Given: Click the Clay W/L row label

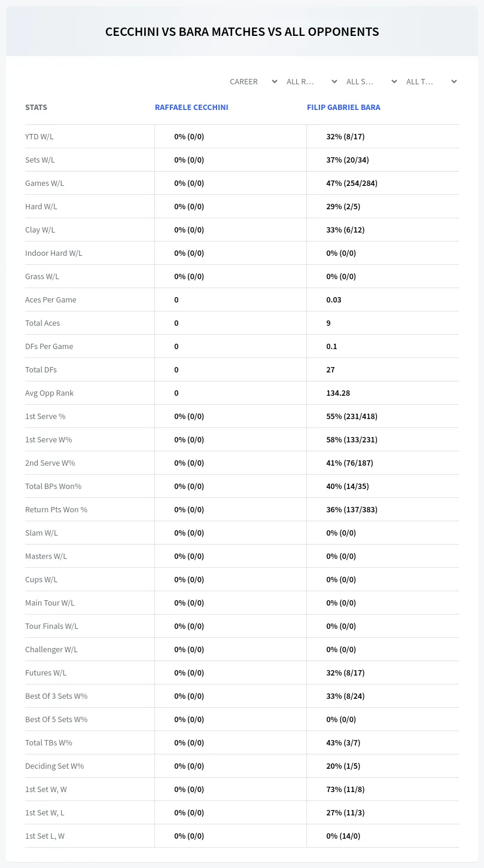Looking at the screenshot, I should [x=40, y=230].
